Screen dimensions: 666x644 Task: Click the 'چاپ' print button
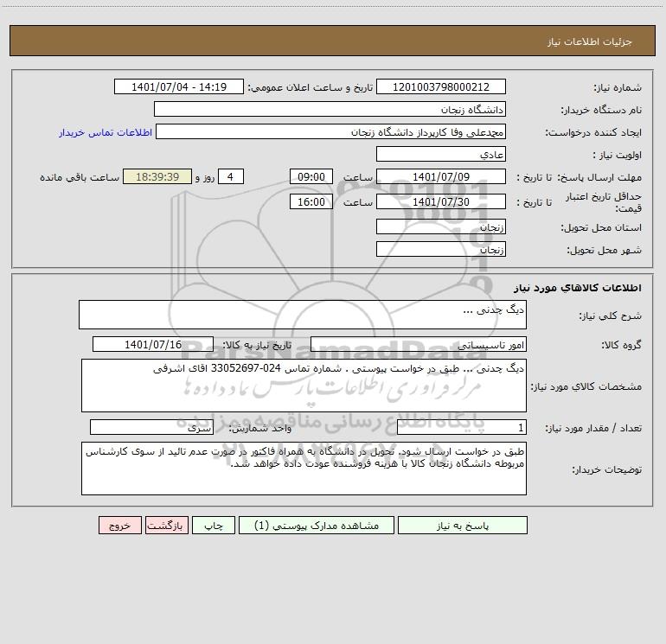(x=214, y=525)
